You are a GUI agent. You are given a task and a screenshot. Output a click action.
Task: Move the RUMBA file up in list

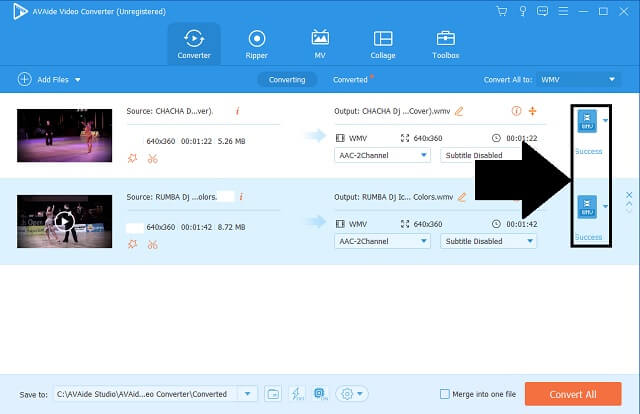point(629,203)
